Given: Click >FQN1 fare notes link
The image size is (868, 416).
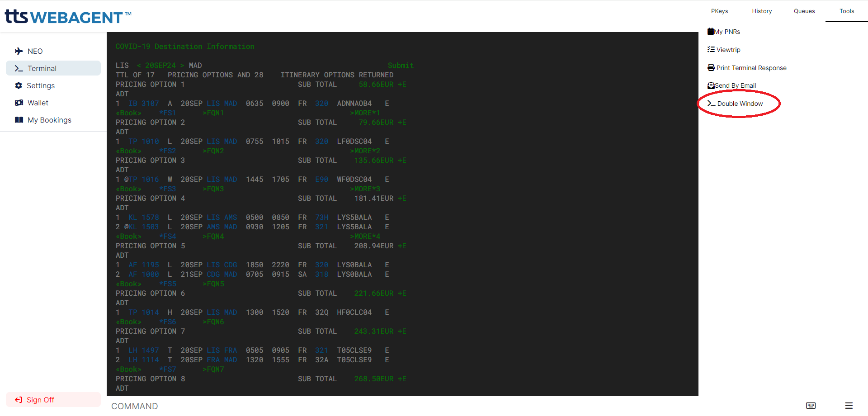Looking at the screenshot, I should coord(213,113).
